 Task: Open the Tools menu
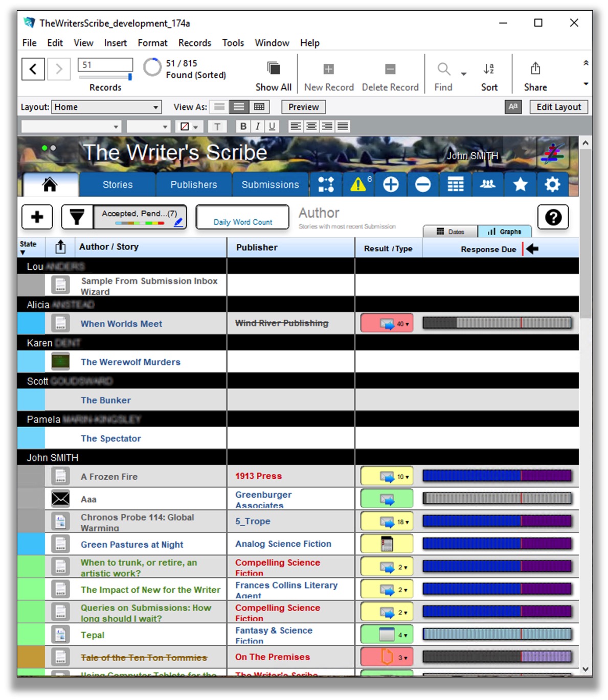(233, 43)
